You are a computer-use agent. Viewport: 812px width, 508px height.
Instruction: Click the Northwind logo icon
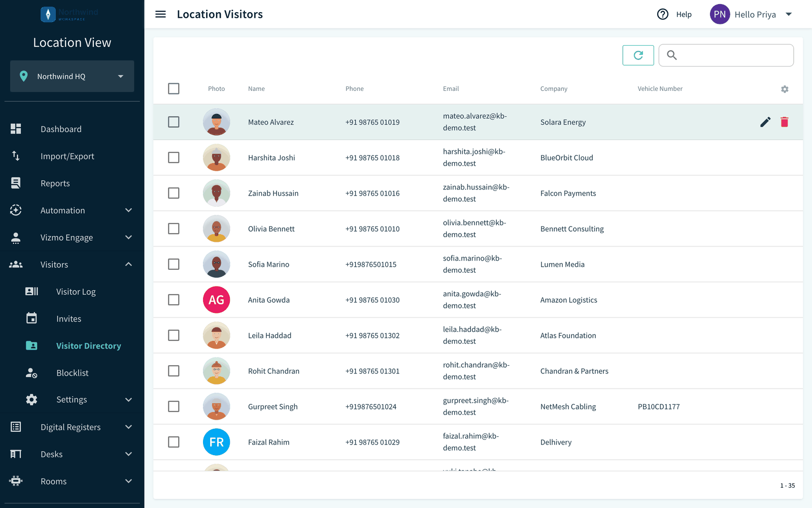[x=48, y=14]
